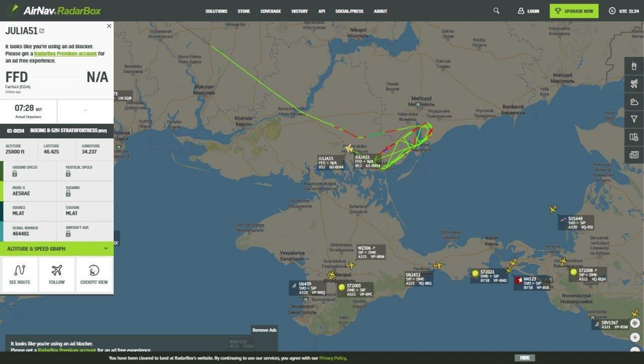Expand the Altitude & Speed Graph section

(57, 249)
